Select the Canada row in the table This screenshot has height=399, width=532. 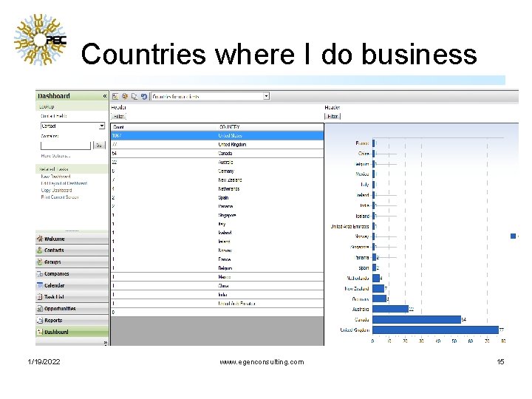point(217,154)
